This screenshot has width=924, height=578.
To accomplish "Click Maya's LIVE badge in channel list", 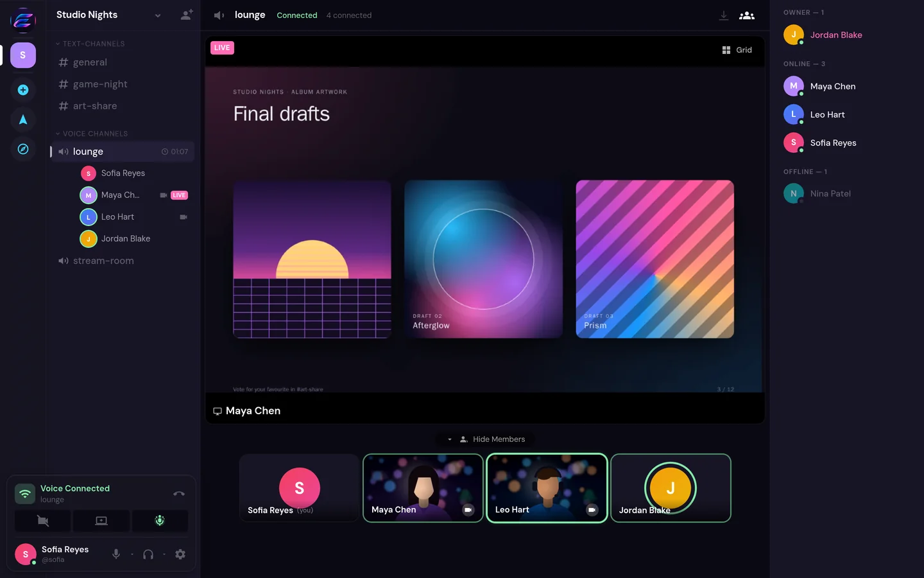I will click(179, 195).
